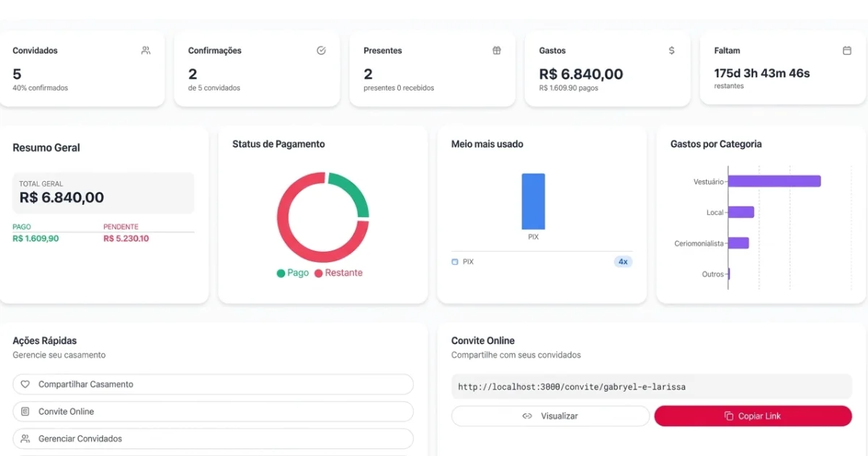
Task: Click the calendar icon in Faltam card
Action: tap(847, 51)
